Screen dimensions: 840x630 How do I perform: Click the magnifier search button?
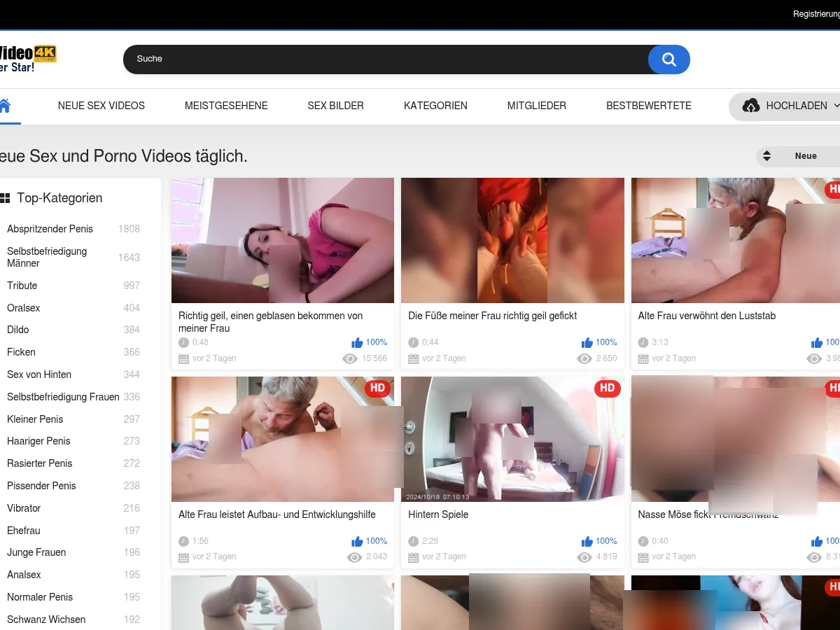(x=668, y=59)
